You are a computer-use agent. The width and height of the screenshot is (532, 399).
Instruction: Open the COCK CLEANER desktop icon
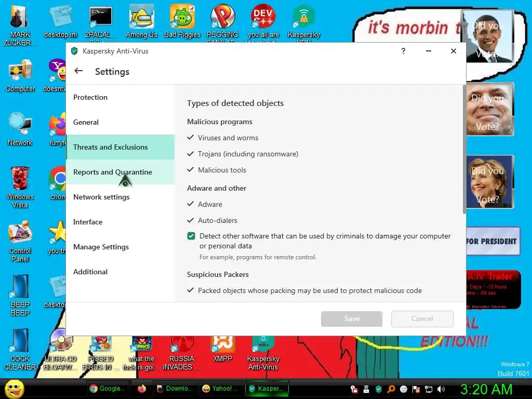20,350
